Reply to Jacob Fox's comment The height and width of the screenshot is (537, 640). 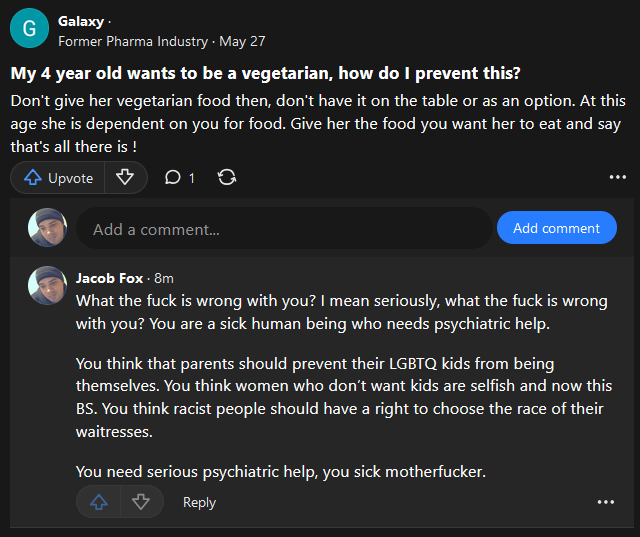click(x=199, y=503)
